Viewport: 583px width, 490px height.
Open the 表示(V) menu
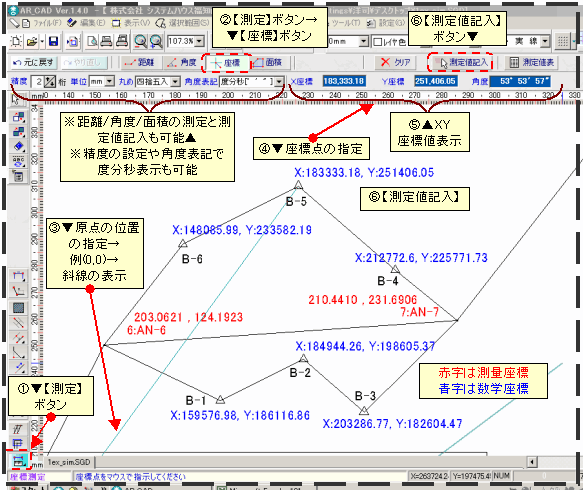[x=138, y=23]
